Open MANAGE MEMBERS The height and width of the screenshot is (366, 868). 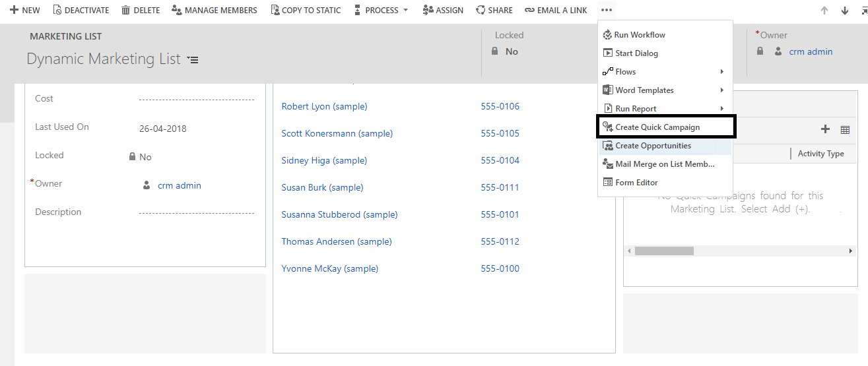(x=215, y=11)
